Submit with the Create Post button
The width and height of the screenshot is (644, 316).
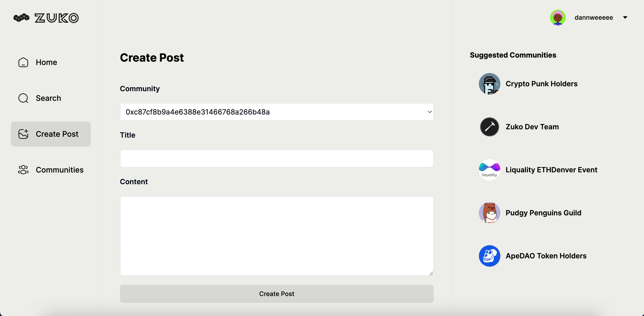click(x=277, y=294)
